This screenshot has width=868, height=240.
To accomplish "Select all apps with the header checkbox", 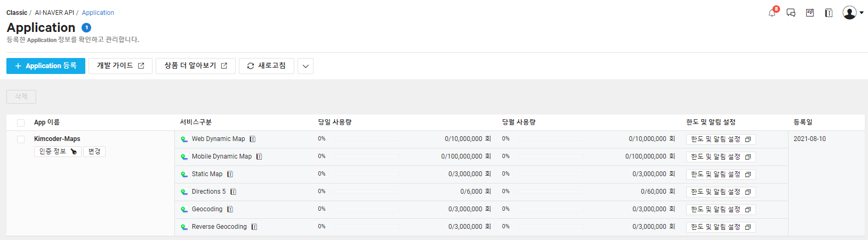I will point(21,123).
